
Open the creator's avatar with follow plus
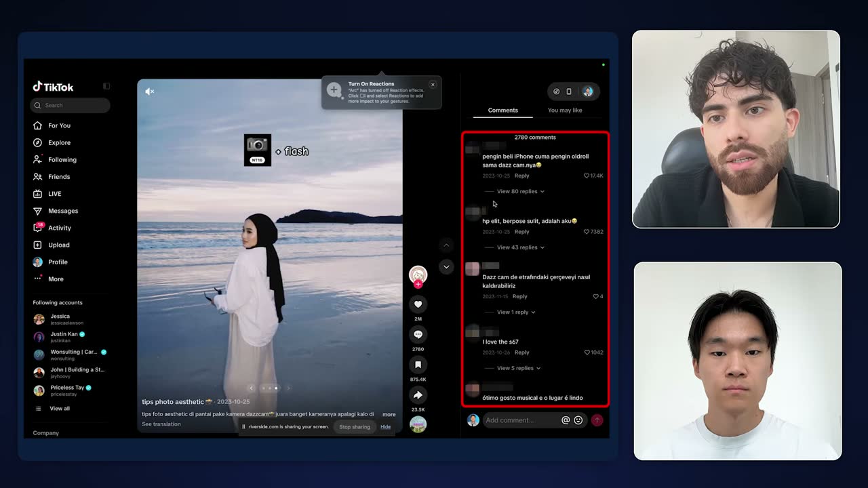tap(418, 276)
